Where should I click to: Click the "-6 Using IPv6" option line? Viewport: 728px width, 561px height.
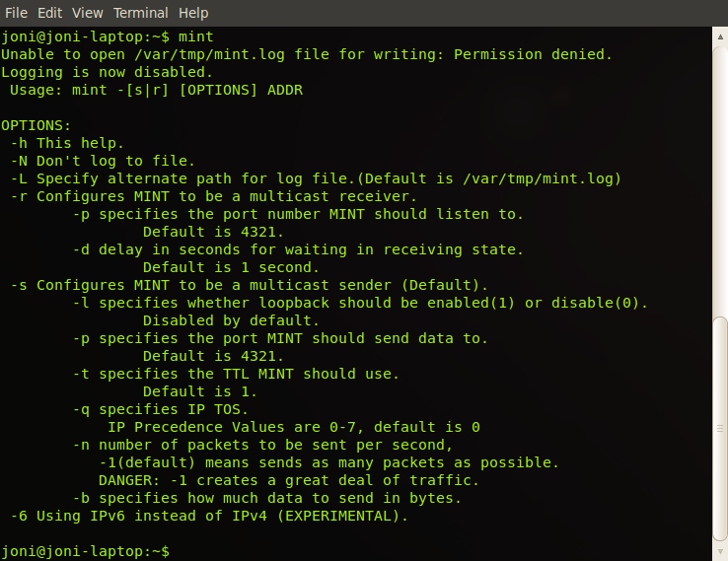[x=209, y=516]
